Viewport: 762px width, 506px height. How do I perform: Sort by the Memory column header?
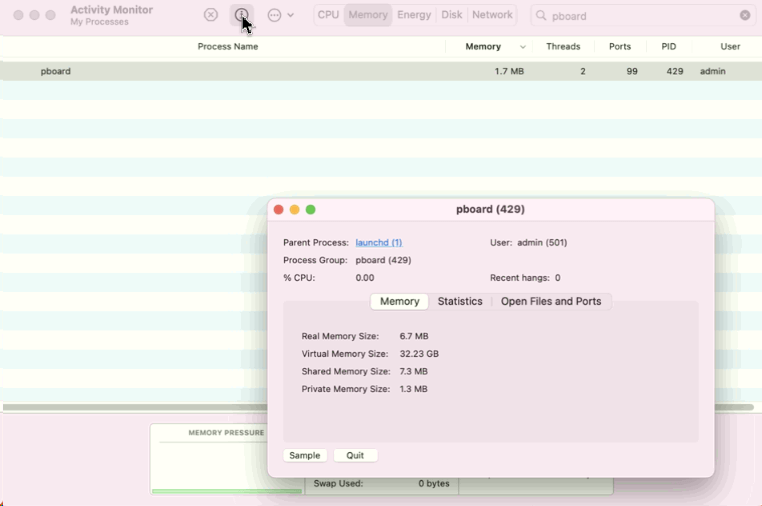point(483,47)
